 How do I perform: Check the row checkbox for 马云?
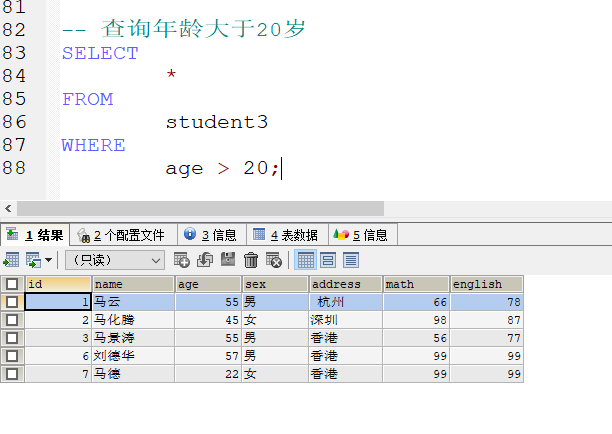pyautogui.click(x=12, y=302)
